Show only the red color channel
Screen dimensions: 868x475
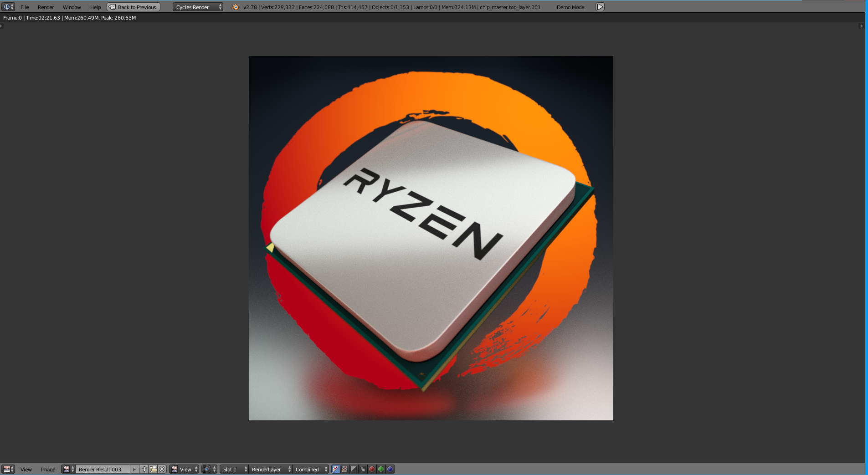pyautogui.click(x=372, y=469)
